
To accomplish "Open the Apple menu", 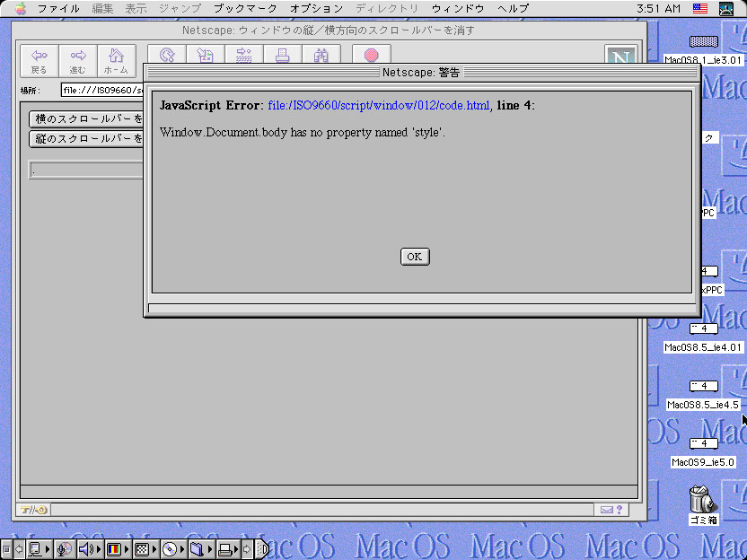I will click(20, 9).
